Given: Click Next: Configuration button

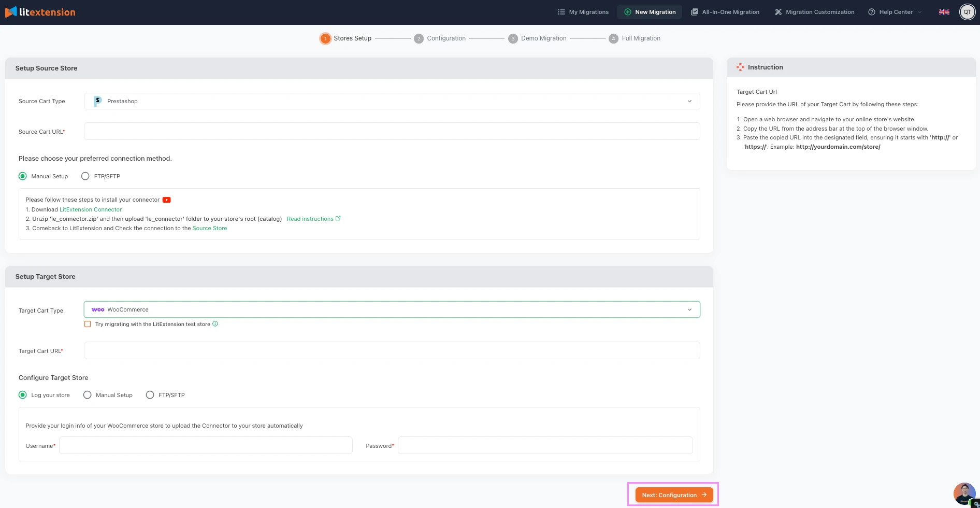Looking at the screenshot, I should [674, 495].
